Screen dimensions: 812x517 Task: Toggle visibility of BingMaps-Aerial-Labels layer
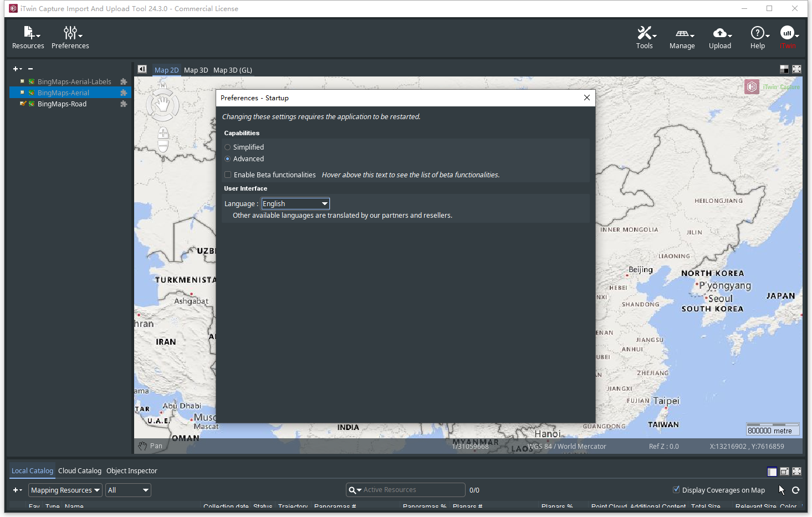[x=22, y=81]
